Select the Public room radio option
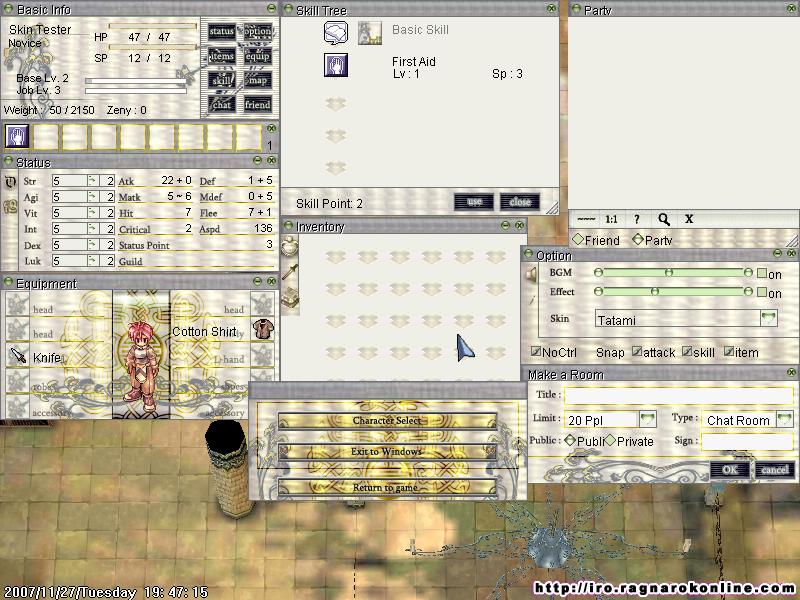This screenshot has height=600, width=800. [570, 440]
